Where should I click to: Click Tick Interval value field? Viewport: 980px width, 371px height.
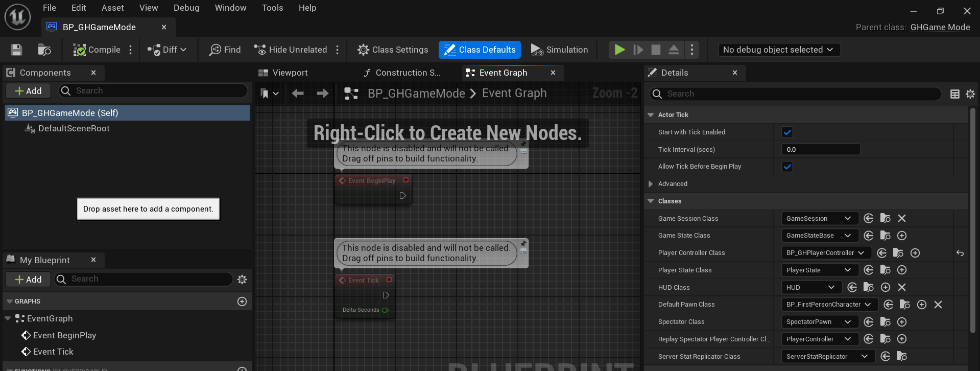(821, 149)
